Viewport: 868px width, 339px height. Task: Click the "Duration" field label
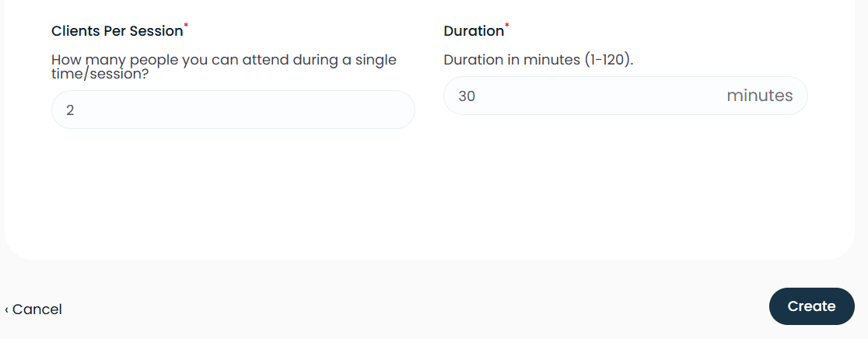coord(474,31)
